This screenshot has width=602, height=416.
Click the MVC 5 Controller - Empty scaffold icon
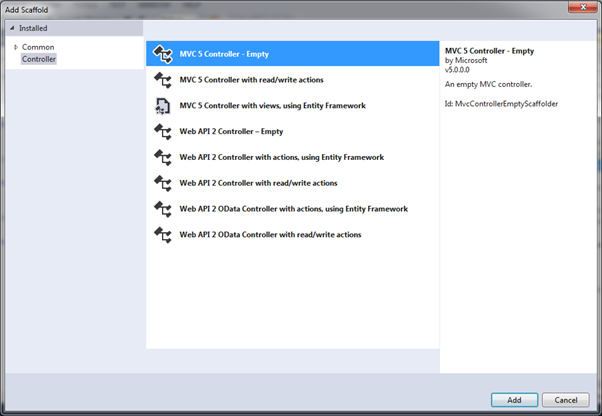pyautogui.click(x=162, y=54)
